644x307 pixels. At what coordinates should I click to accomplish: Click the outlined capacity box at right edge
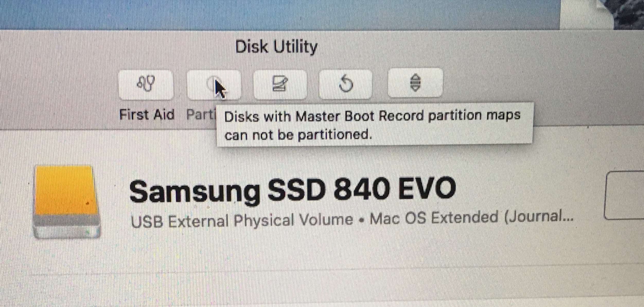pyautogui.click(x=624, y=195)
